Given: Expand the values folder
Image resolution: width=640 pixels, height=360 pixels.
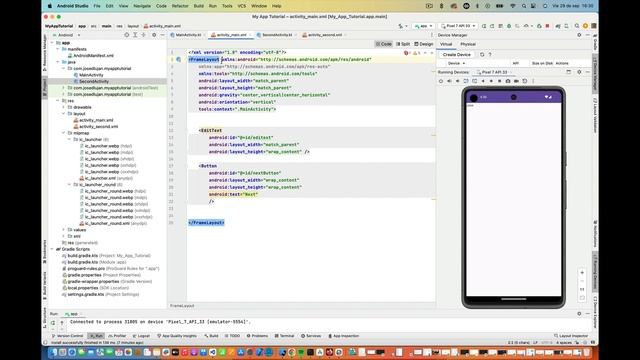Looking at the screenshot, I should click(x=64, y=230).
